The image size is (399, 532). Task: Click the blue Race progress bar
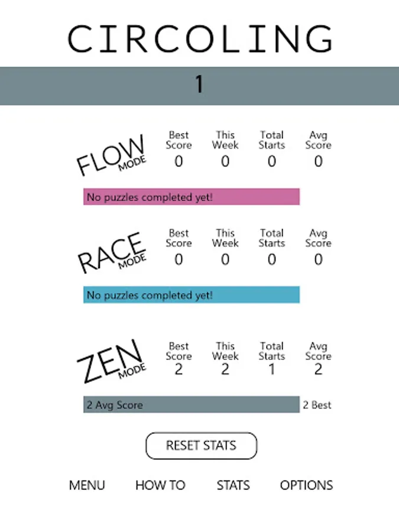192,295
